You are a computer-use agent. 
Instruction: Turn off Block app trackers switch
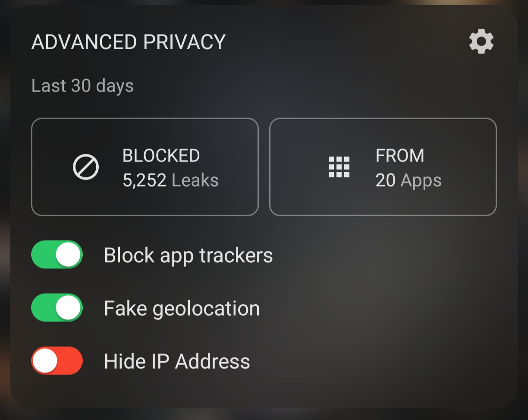(x=57, y=255)
